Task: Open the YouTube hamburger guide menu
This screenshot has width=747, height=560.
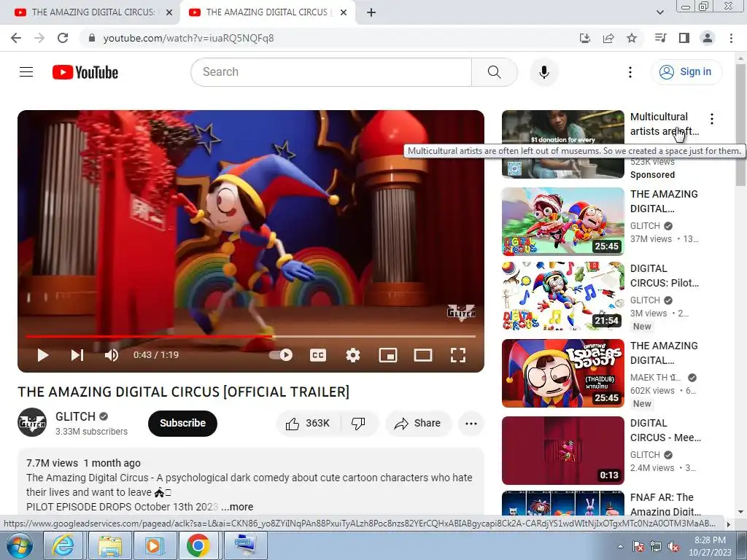Action: point(26,72)
